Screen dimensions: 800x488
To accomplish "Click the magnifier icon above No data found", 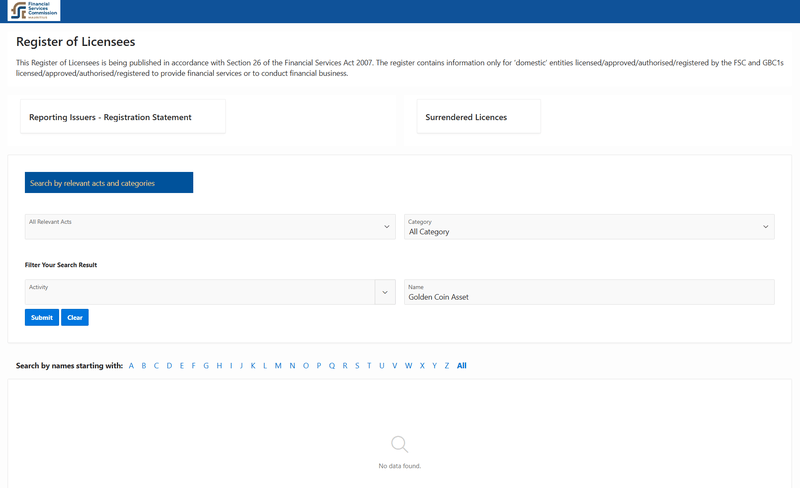I will (399, 444).
